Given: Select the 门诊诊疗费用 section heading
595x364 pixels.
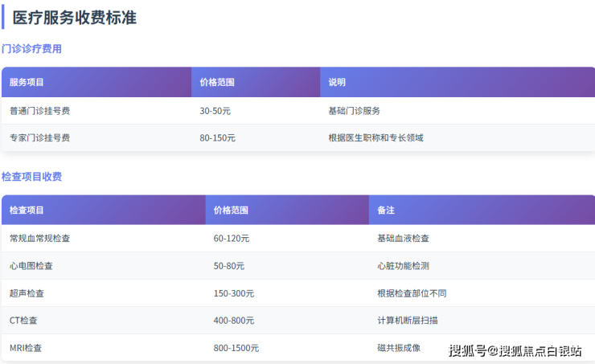Looking at the screenshot, I should click(x=32, y=49).
